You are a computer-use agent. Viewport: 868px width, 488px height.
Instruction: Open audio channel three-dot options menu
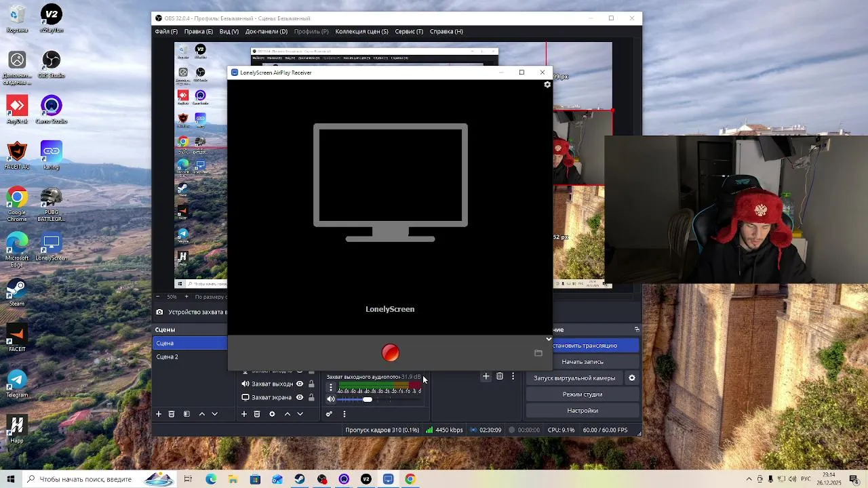(331, 388)
